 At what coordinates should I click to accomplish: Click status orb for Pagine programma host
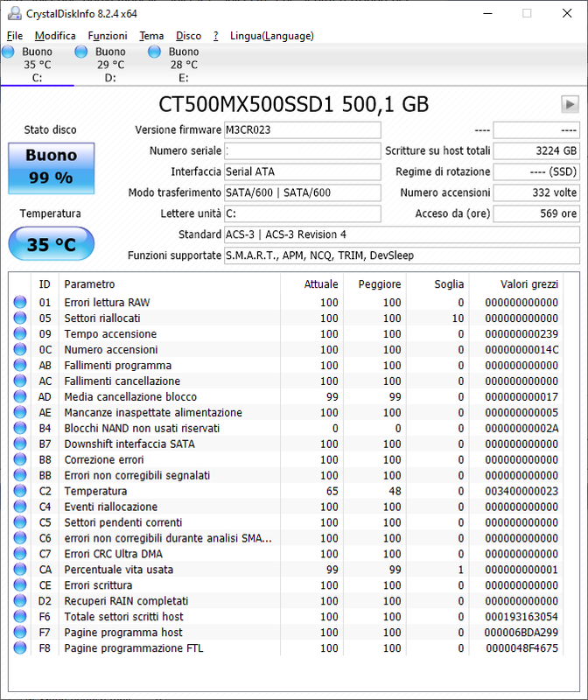[x=20, y=632]
